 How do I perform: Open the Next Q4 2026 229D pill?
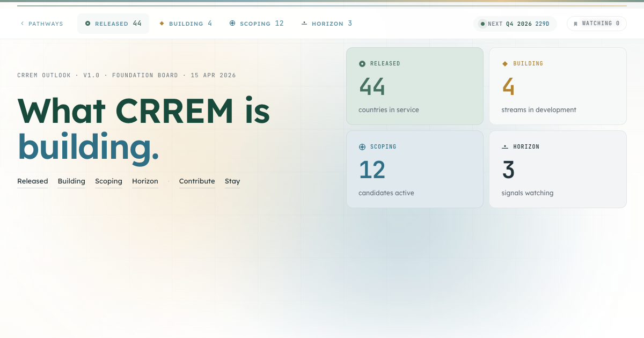click(515, 24)
